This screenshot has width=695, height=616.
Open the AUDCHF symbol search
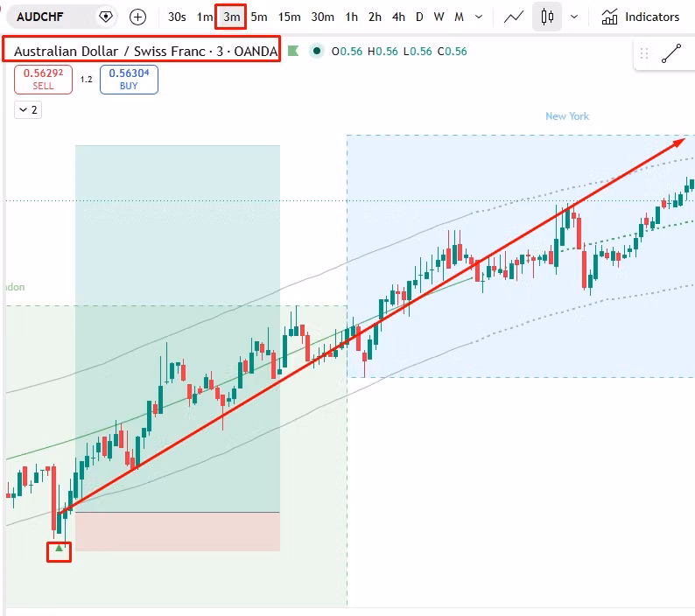40,17
